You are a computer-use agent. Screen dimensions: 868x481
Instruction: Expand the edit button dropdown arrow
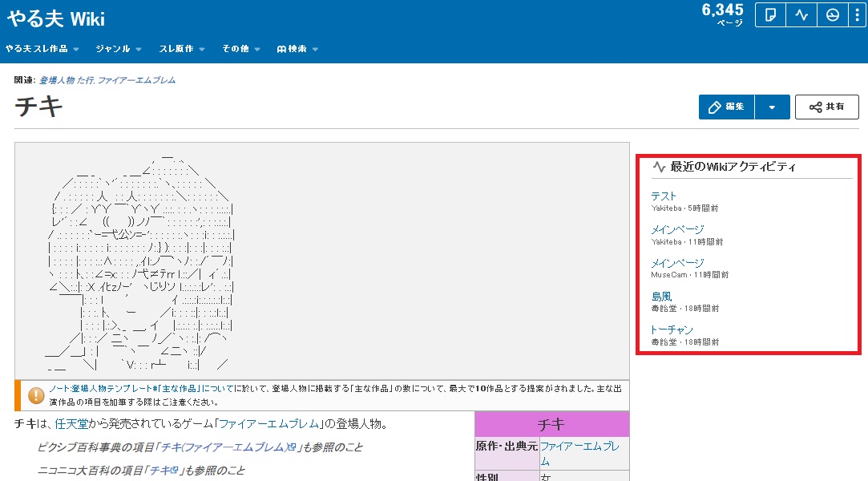(x=772, y=107)
